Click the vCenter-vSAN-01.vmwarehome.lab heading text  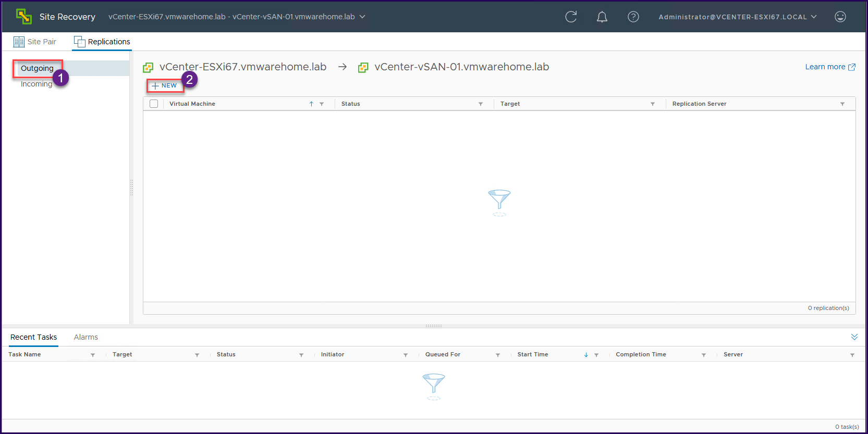point(462,67)
